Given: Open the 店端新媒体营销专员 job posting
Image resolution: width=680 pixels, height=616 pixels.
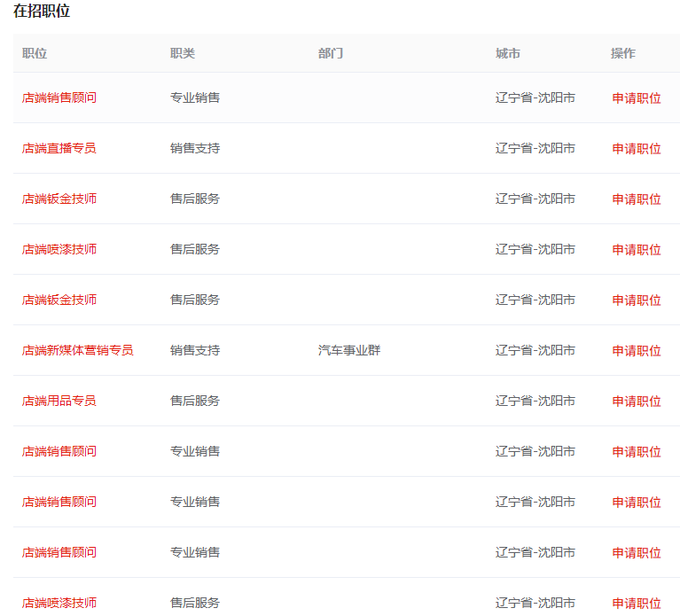Looking at the screenshot, I should 78,350.
